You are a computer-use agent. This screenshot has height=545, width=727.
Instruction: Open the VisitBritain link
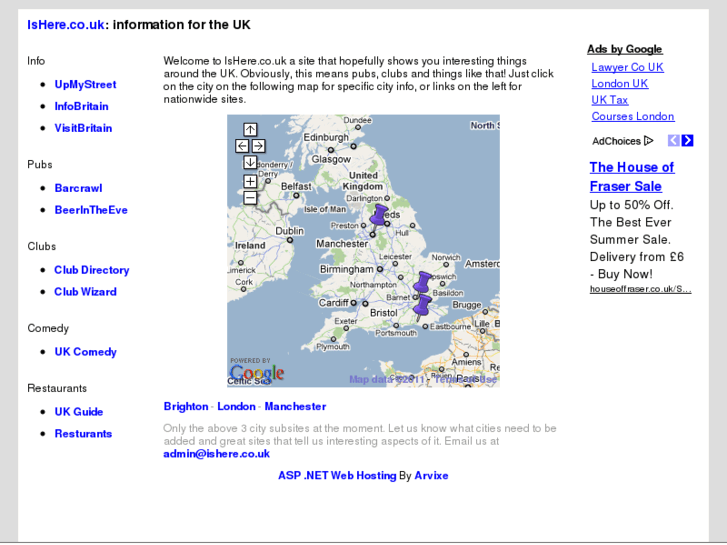coord(83,128)
